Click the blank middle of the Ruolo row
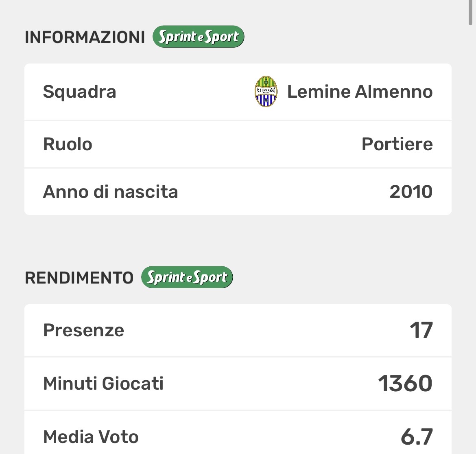The height and width of the screenshot is (454, 476). [228, 144]
